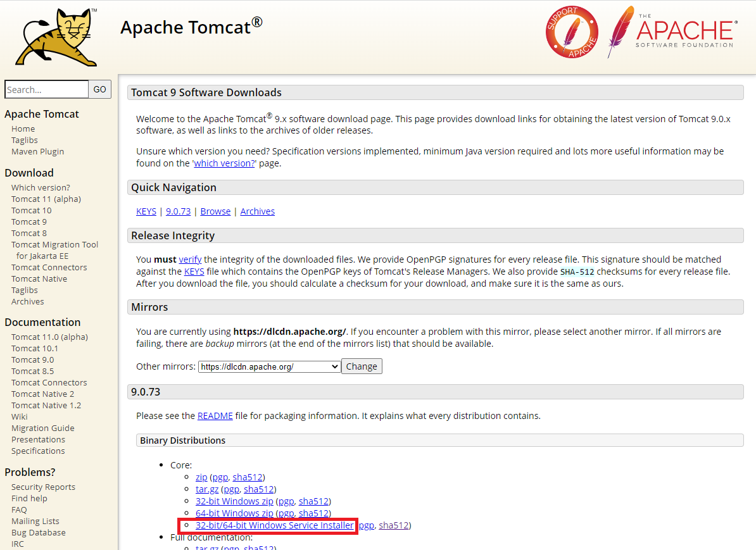Open Taglibs under Download section
The image size is (756, 550).
tap(25, 290)
